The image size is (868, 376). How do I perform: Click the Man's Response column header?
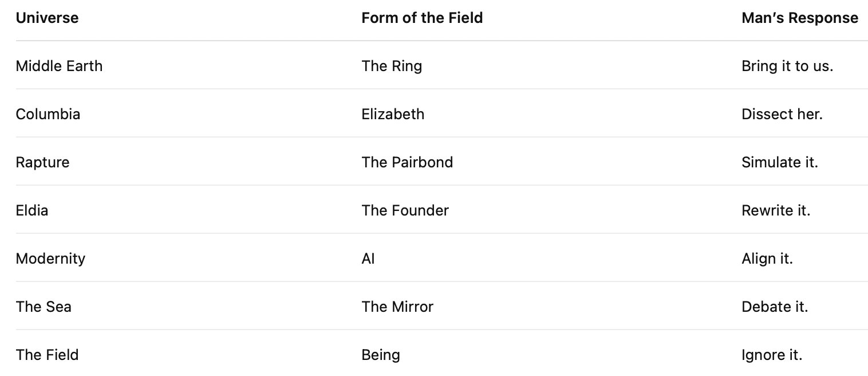pos(799,18)
